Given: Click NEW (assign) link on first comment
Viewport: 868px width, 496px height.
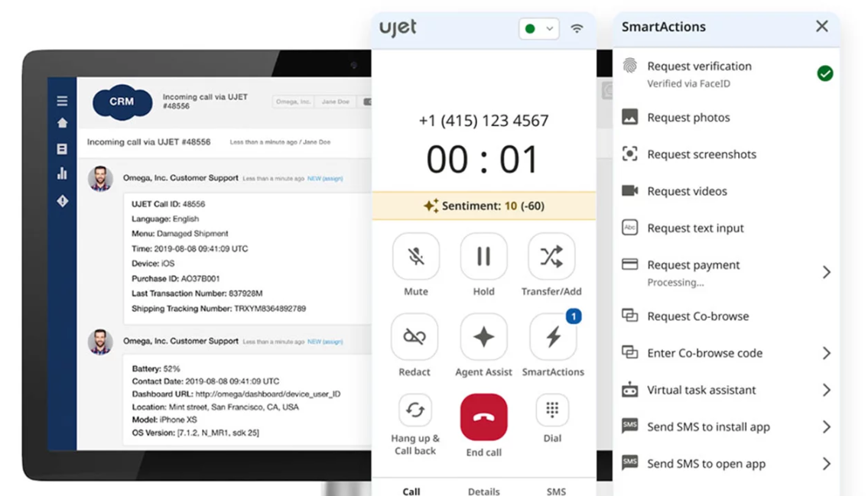Looking at the screenshot, I should (325, 179).
